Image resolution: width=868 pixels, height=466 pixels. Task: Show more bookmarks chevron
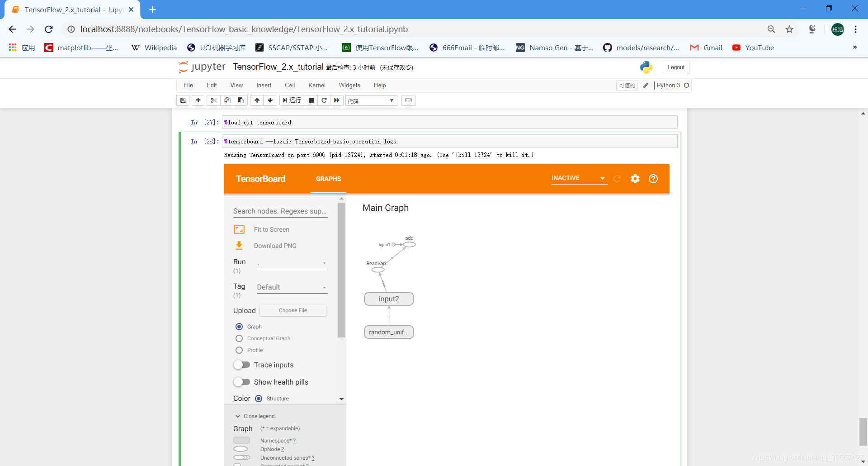pos(855,47)
